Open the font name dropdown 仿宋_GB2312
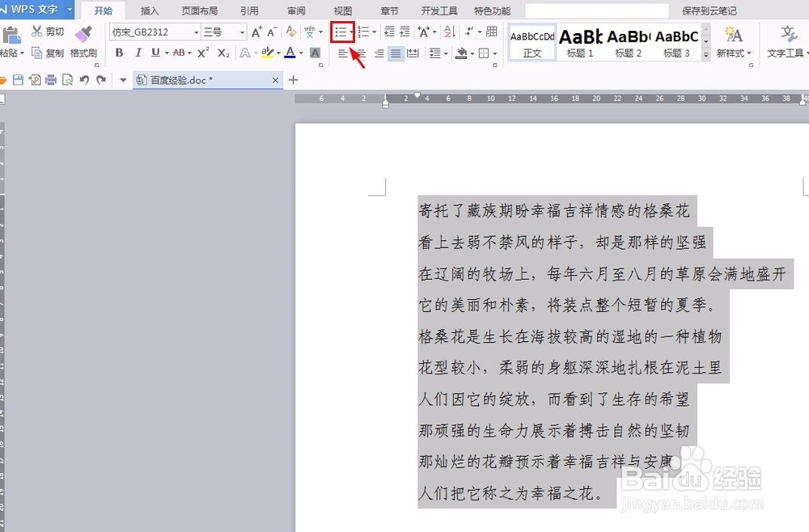This screenshot has width=809, height=532. click(196, 31)
